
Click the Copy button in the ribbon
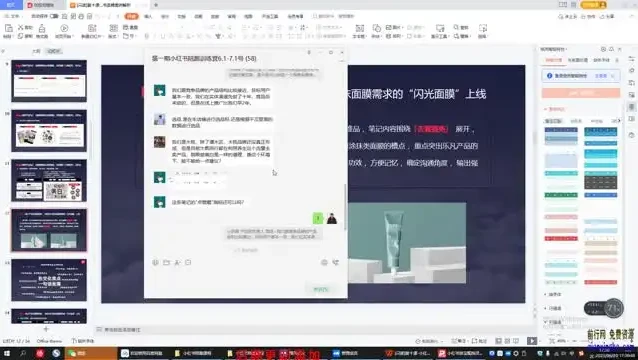(25, 36)
